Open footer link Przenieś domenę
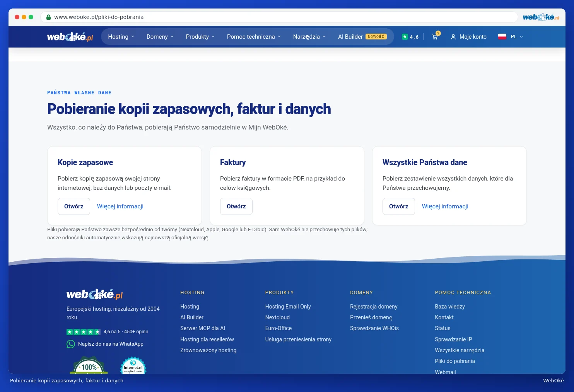Viewport: 574px width, 392px height. (x=371, y=317)
